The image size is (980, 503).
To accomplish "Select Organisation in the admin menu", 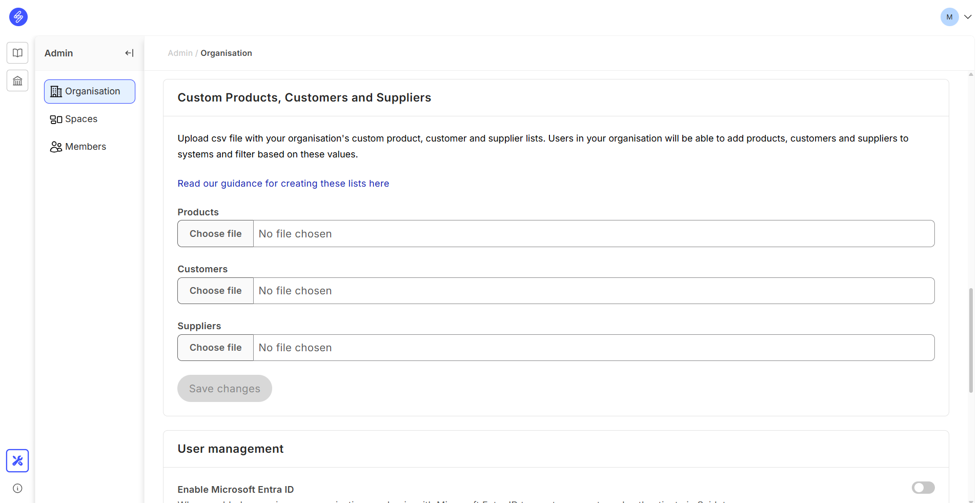I will [90, 91].
